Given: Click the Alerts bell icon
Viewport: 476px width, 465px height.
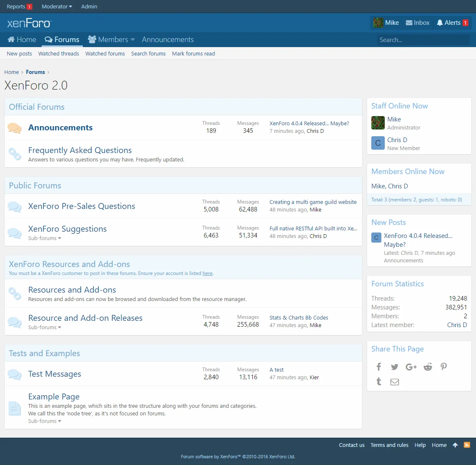Looking at the screenshot, I should (x=439, y=23).
